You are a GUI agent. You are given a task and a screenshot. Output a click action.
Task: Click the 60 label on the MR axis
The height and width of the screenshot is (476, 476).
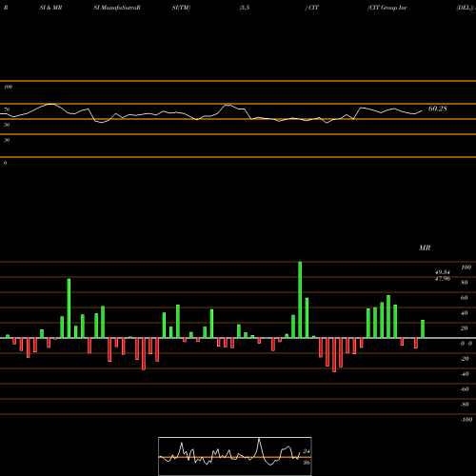click(x=465, y=298)
